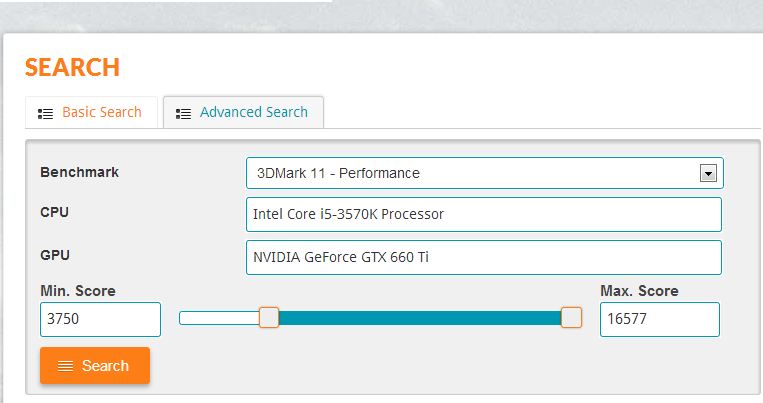Click the teal filled section of score slider

pos(420,318)
